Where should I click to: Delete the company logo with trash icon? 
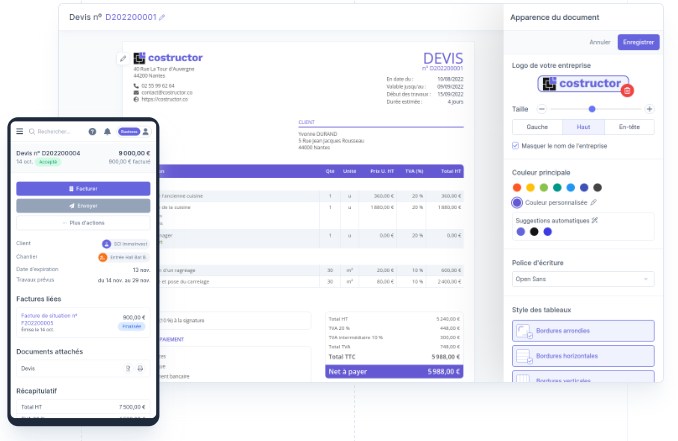tap(627, 91)
